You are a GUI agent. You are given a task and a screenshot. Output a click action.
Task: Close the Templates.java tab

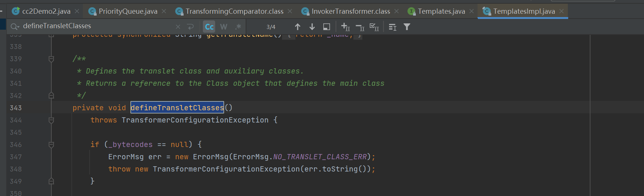472,12
